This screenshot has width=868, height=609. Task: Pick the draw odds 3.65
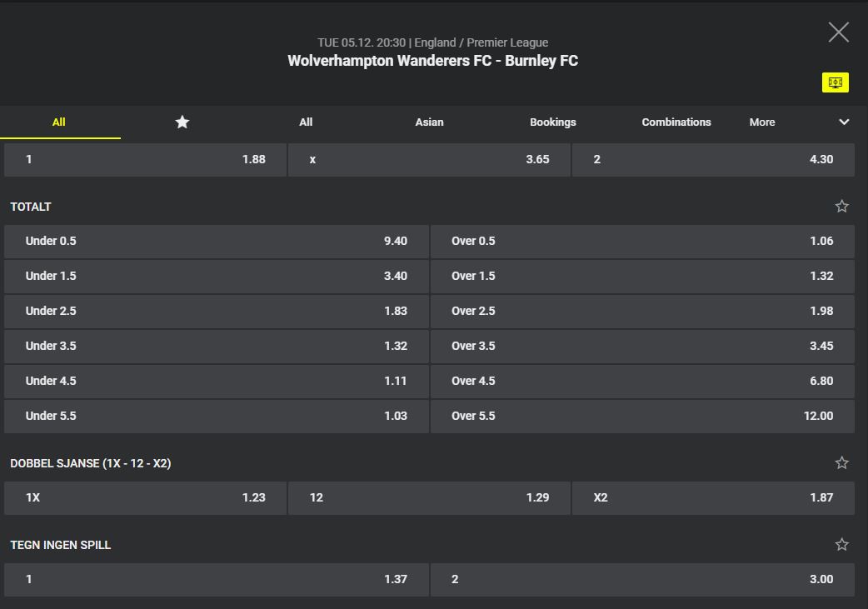[x=429, y=159]
